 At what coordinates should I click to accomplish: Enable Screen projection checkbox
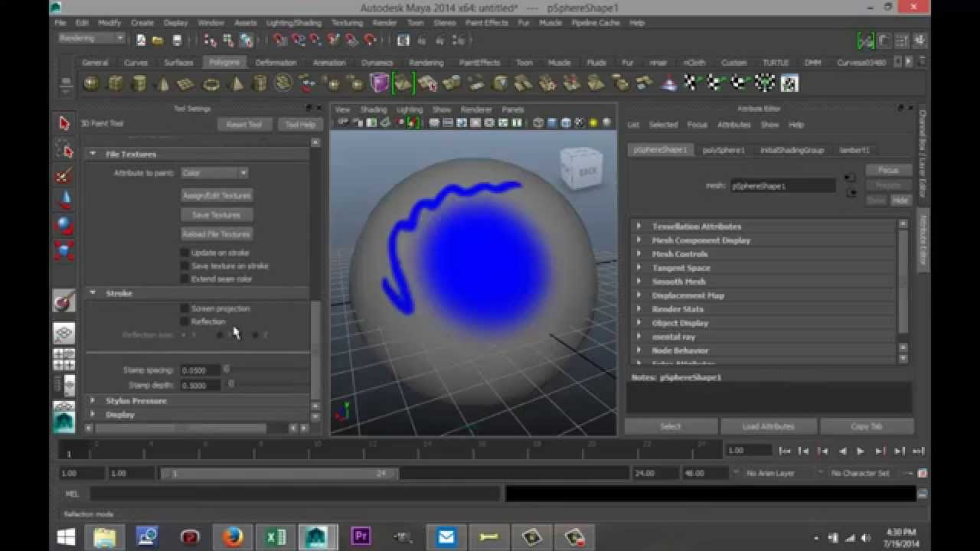[185, 308]
